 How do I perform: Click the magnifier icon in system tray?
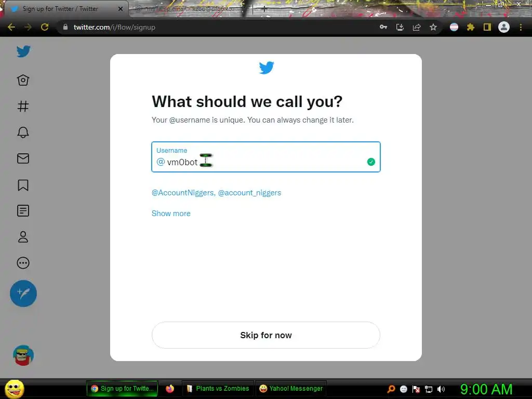(x=391, y=389)
